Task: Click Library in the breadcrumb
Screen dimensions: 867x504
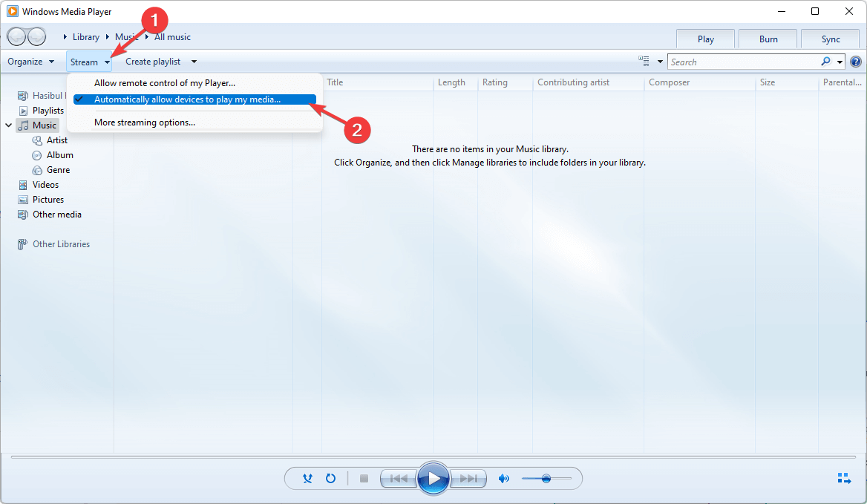Action: tap(85, 37)
